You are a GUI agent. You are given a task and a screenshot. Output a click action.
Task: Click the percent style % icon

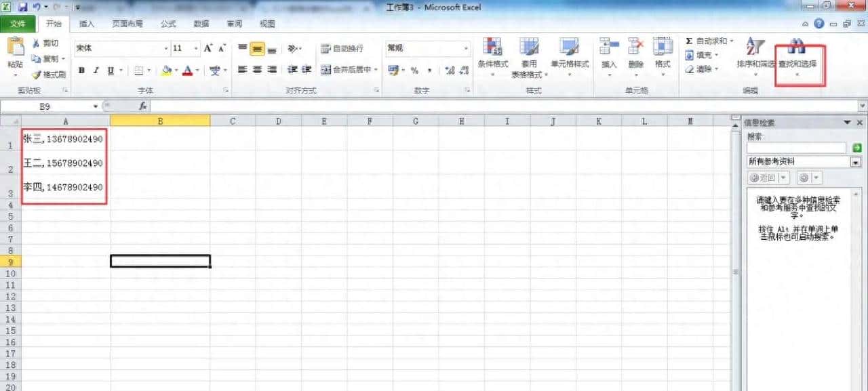[414, 70]
